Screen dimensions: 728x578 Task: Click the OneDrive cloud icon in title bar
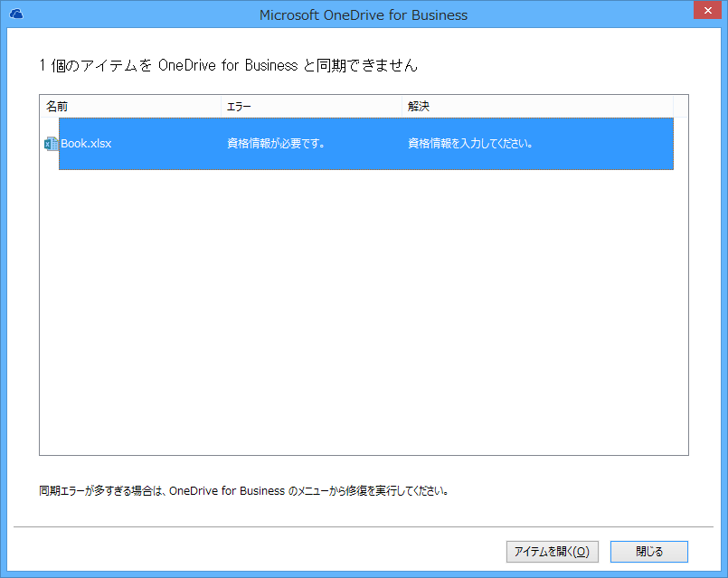(x=16, y=14)
